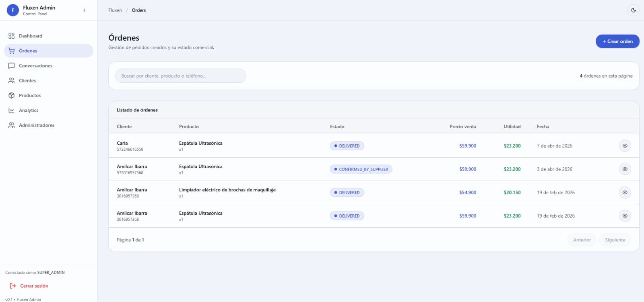Click the Conversaciones chat bubble icon
644x302 pixels.
[12, 66]
